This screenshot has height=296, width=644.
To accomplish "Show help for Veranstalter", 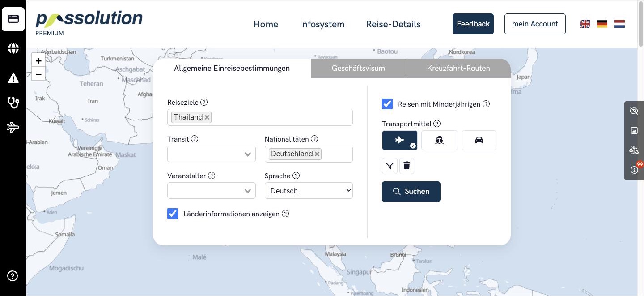I will point(212,176).
